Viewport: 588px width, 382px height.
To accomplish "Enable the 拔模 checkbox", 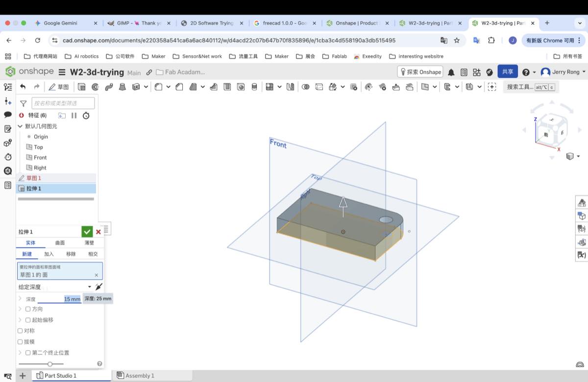I will point(20,342).
